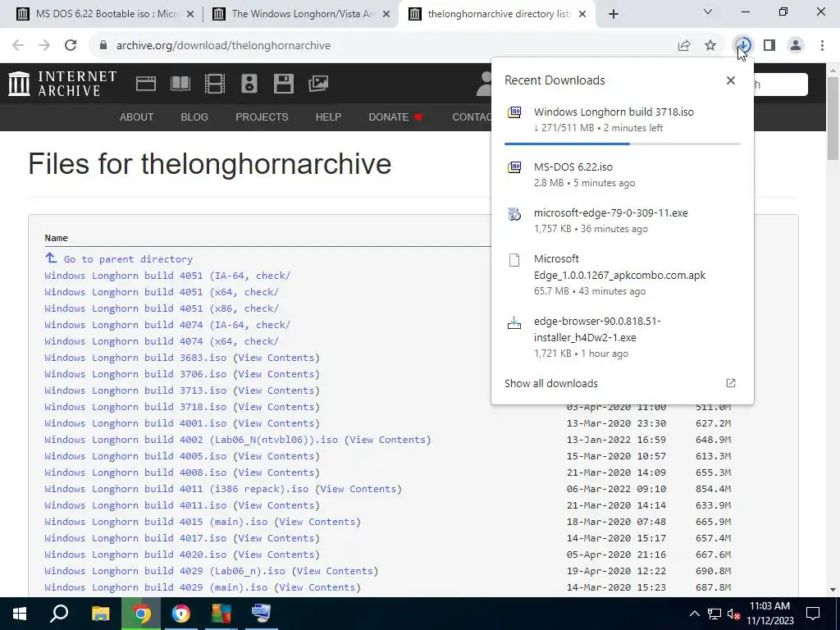Viewport: 840px width, 630px height.
Task: Open the Audio speaker icon
Action: 249,84
